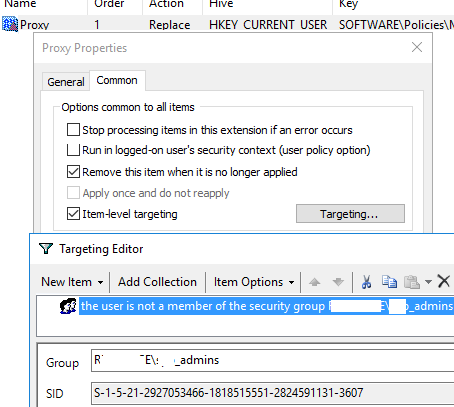Toggle Apply once and do not reapply
Image resolution: width=454 pixels, height=407 pixels.
73,193
